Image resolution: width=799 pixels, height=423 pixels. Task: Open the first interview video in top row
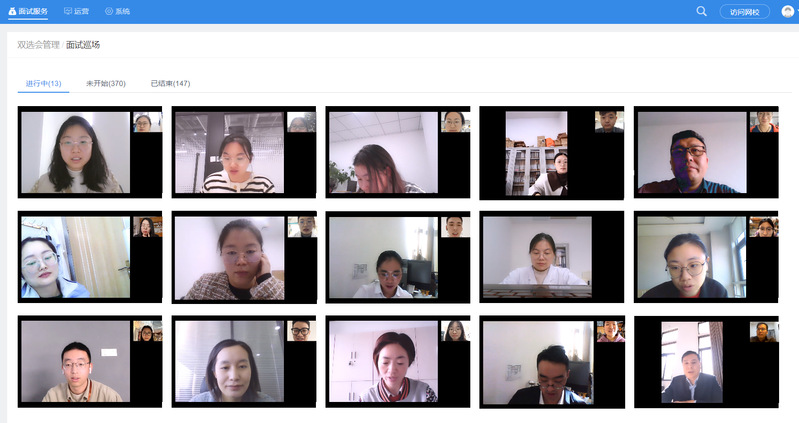pos(89,152)
